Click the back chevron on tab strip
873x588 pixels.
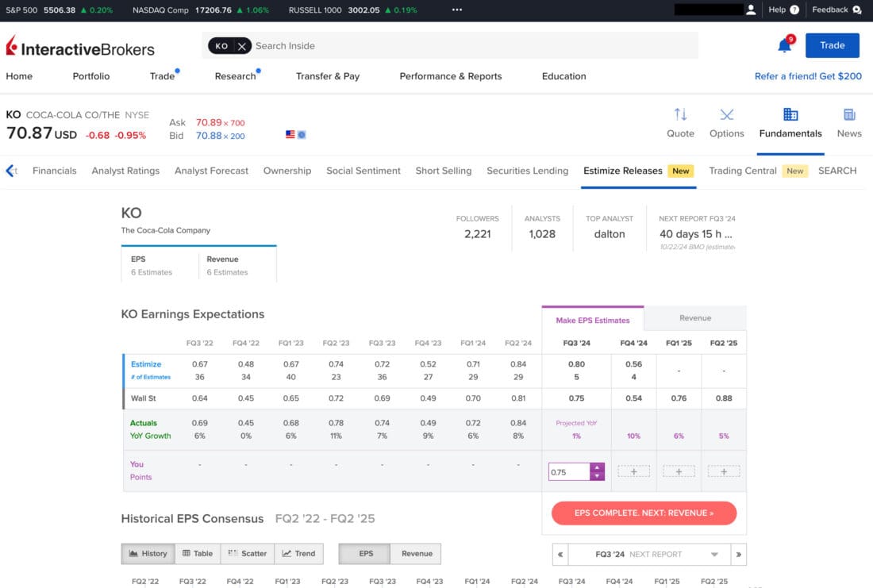(10, 171)
